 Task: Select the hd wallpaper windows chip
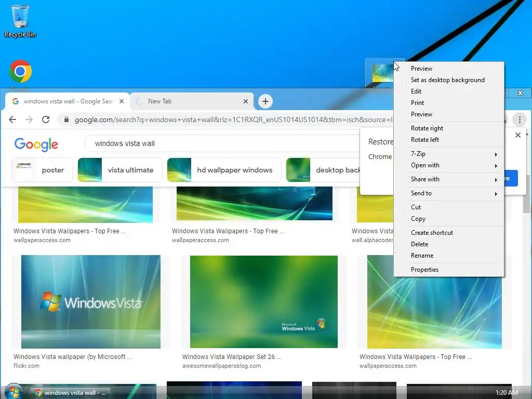click(x=224, y=170)
